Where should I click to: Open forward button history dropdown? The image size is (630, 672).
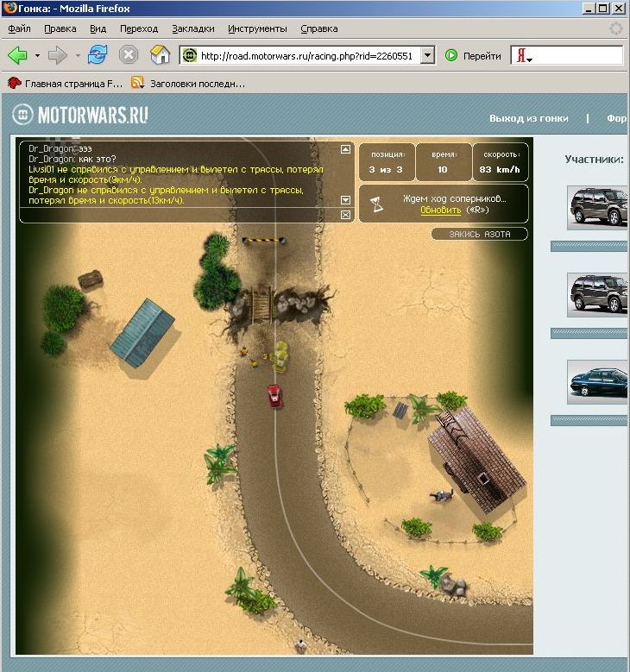pos(78,55)
